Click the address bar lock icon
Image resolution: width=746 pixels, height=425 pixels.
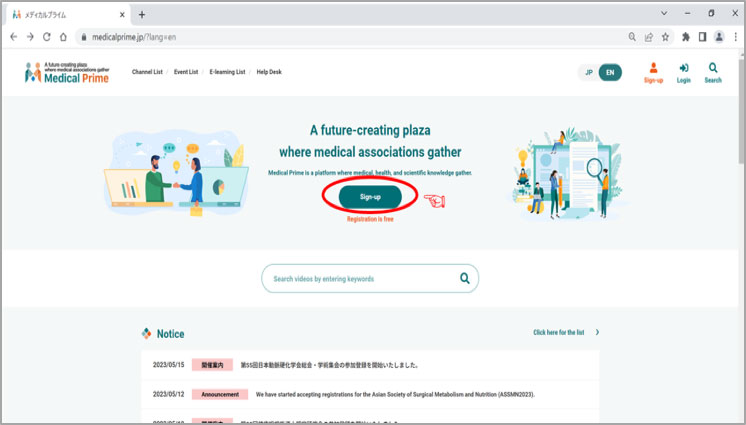click(84, 37)
